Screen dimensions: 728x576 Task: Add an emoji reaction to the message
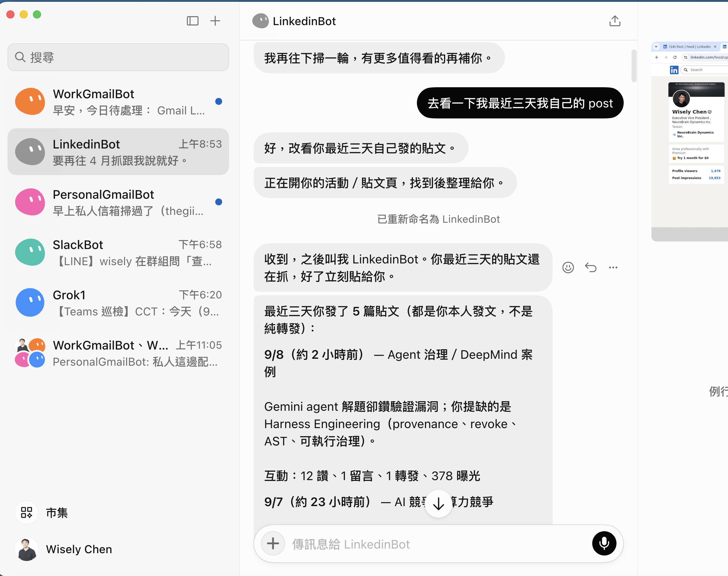point(568,267)
